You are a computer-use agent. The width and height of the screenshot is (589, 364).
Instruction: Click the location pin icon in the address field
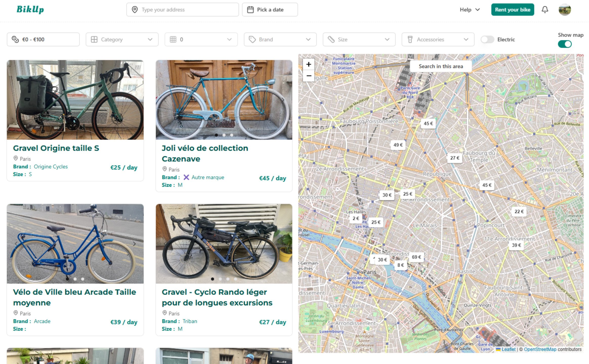(x=135, y=10)
